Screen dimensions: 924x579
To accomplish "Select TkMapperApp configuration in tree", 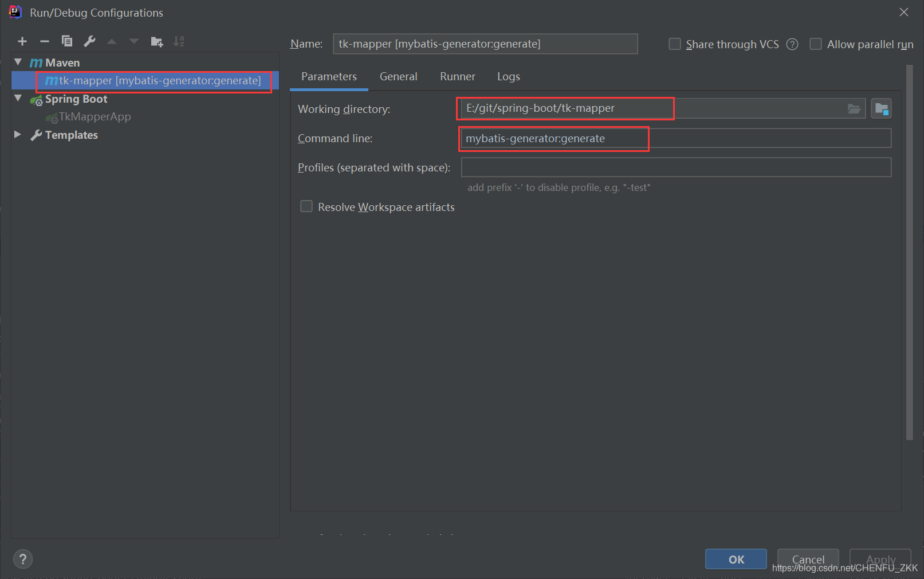I will click(x=95, y=117).
